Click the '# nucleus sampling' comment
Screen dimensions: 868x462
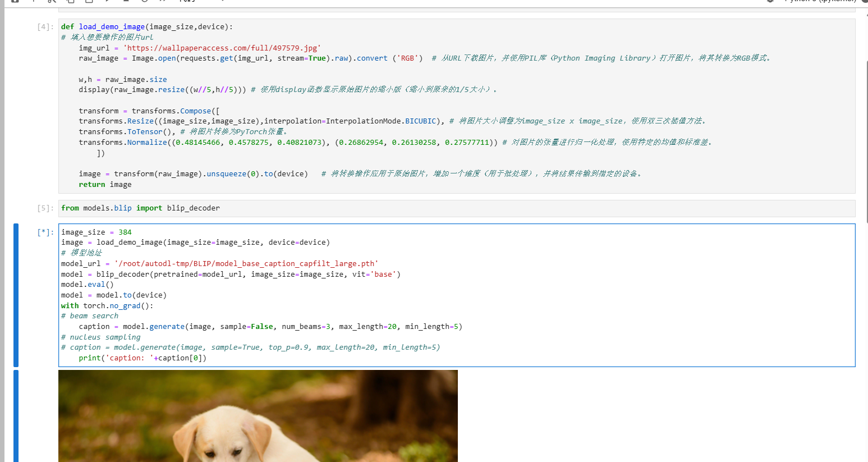coord(101,337)
